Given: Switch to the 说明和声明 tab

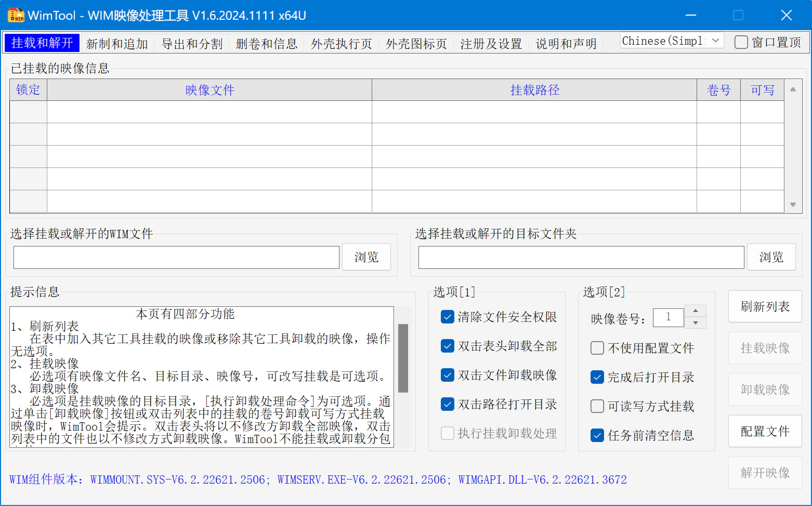Looking at the screenshot, I should click(x=566, y=44).
